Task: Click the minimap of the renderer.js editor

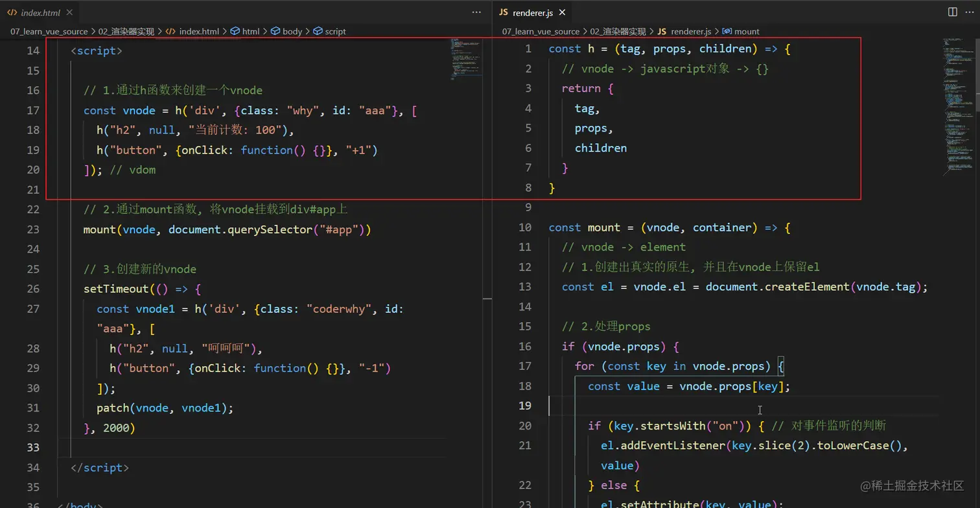Action: [x=958, y=107]
